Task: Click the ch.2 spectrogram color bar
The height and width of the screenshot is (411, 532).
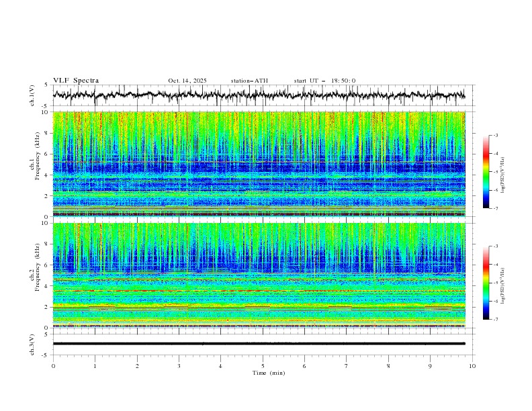Action: click(486, 283)
